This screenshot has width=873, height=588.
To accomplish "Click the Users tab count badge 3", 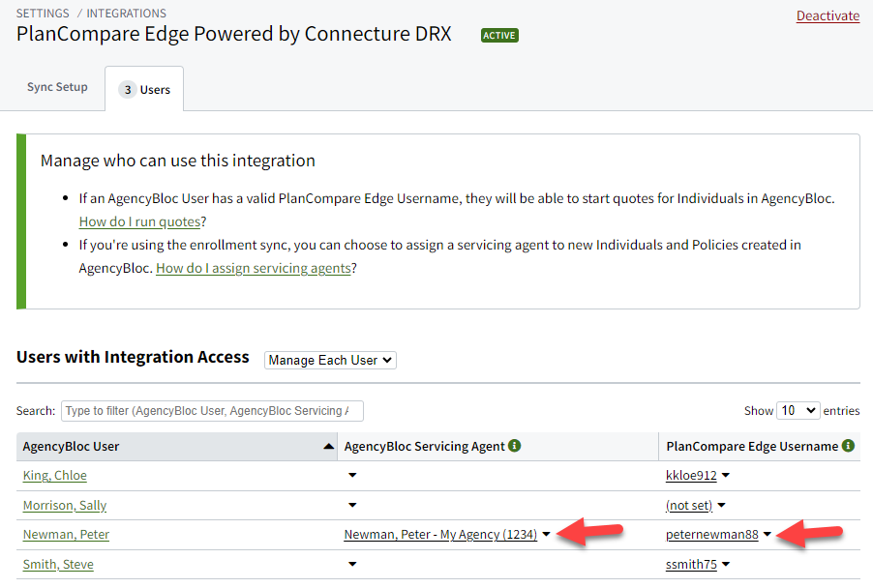I will click(128, 90).
